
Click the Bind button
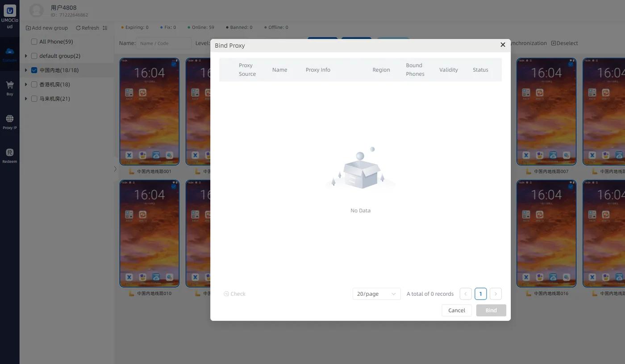tap(491, 310)
